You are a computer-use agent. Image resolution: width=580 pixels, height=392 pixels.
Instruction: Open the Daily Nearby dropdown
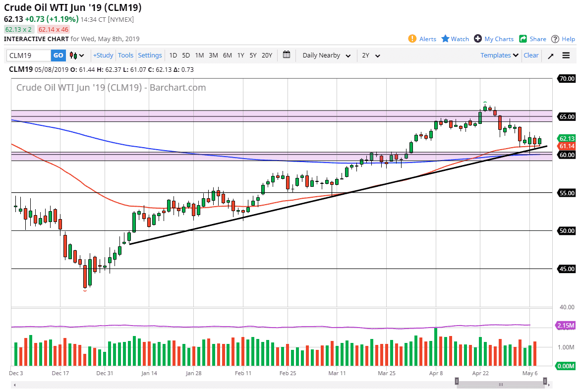[x=326, y=56]
